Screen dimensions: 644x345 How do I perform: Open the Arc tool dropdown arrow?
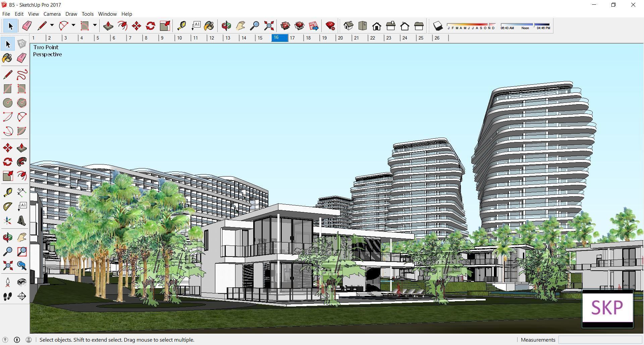click(x=73, y=25)
